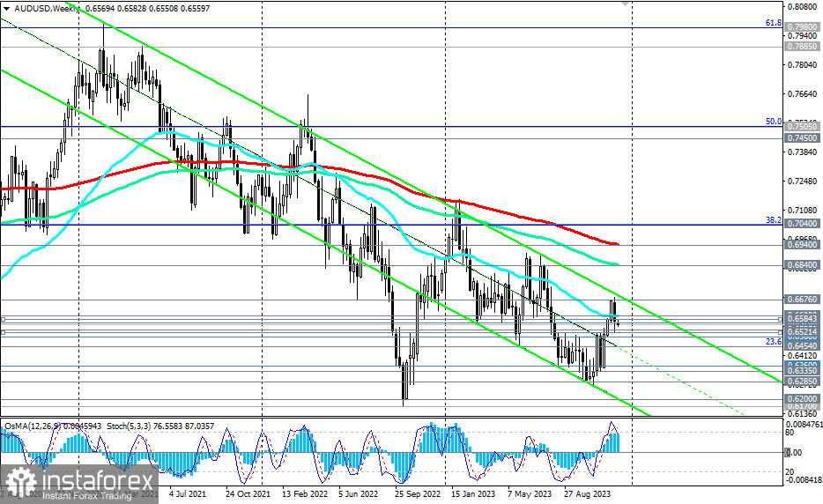Select the 50.0 Fibonacci level label
The image size is (823, 504).
pos(773,122)
